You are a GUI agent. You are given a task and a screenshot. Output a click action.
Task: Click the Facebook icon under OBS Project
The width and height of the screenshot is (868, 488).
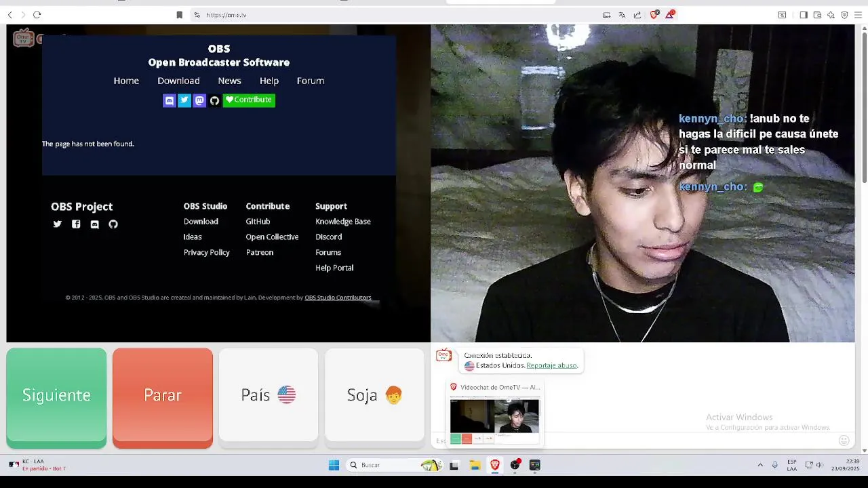[76, 224]
